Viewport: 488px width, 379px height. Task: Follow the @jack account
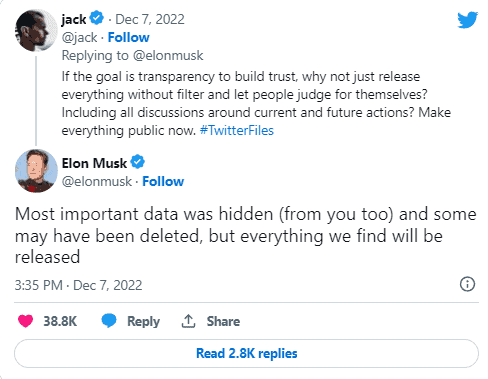(129, 37)
